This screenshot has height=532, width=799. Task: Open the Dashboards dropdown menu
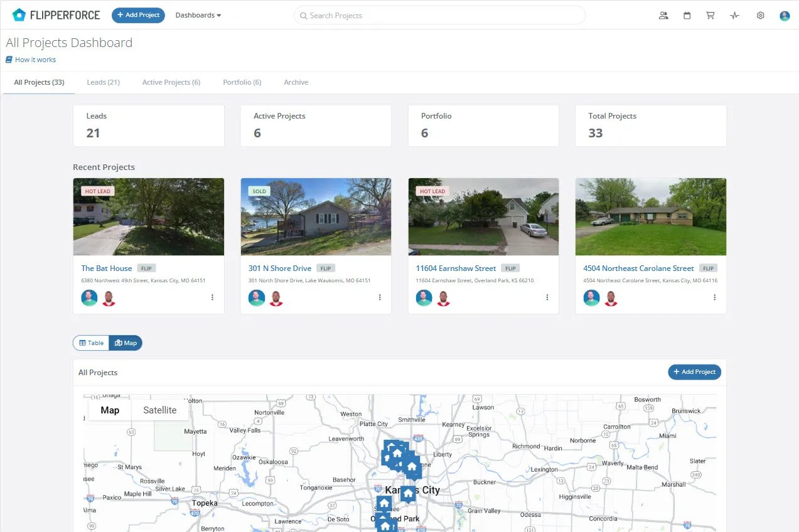click(198, 14)
